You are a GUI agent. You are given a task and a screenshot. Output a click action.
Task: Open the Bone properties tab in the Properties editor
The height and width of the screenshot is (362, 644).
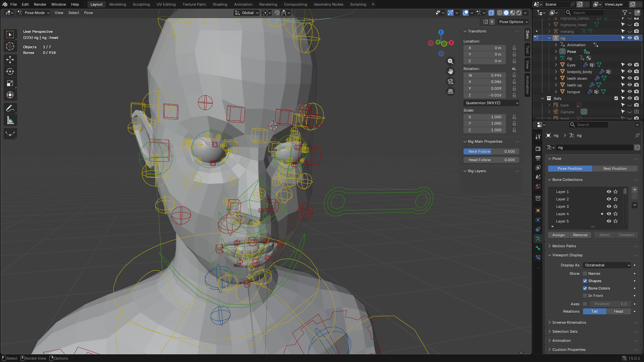[538, 248]
